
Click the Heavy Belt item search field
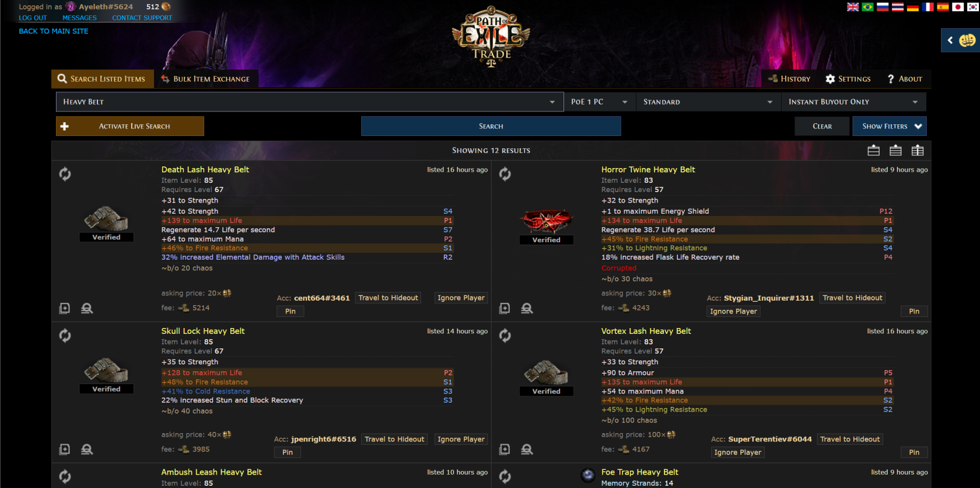pos(303,102)
